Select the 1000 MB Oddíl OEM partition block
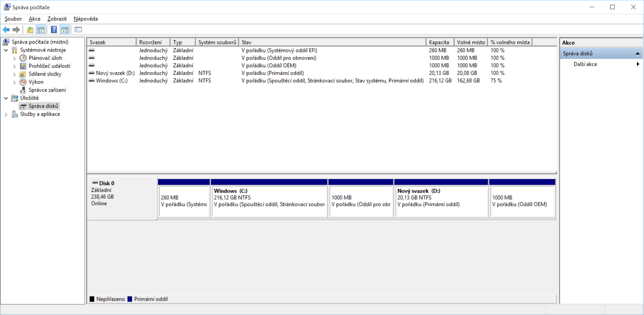Viewport: 644px width, 315px height. tap(522, 198)
